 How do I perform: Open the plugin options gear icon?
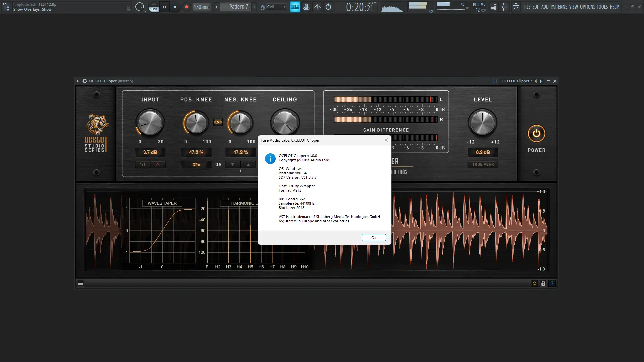(x=85, y=81)
